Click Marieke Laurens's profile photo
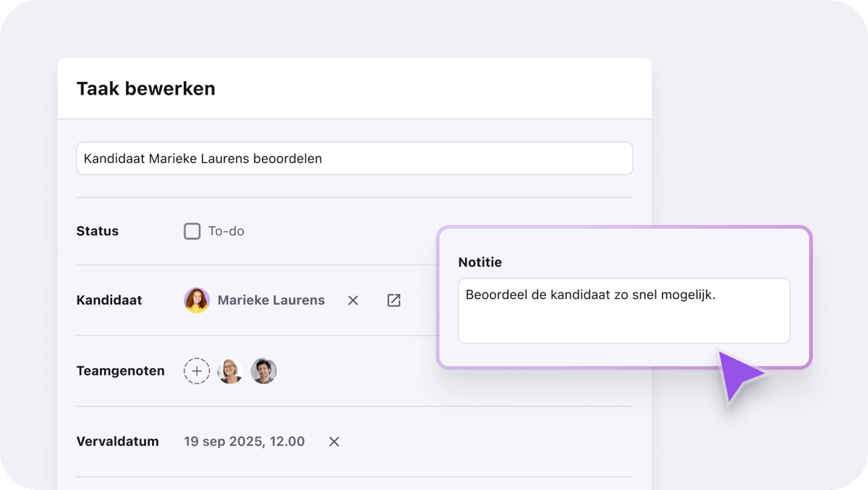 195,300
